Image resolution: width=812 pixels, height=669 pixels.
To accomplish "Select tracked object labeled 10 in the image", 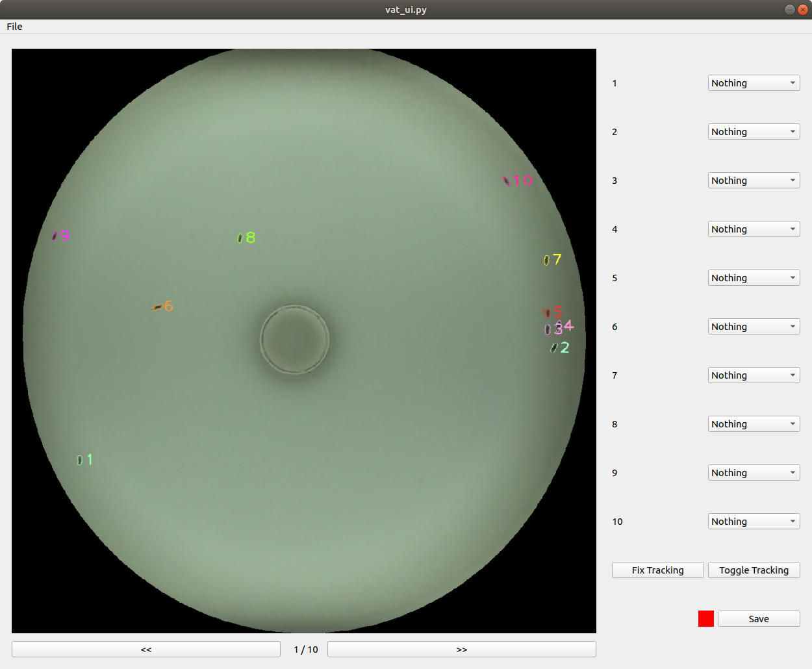I will pos(507,181).
